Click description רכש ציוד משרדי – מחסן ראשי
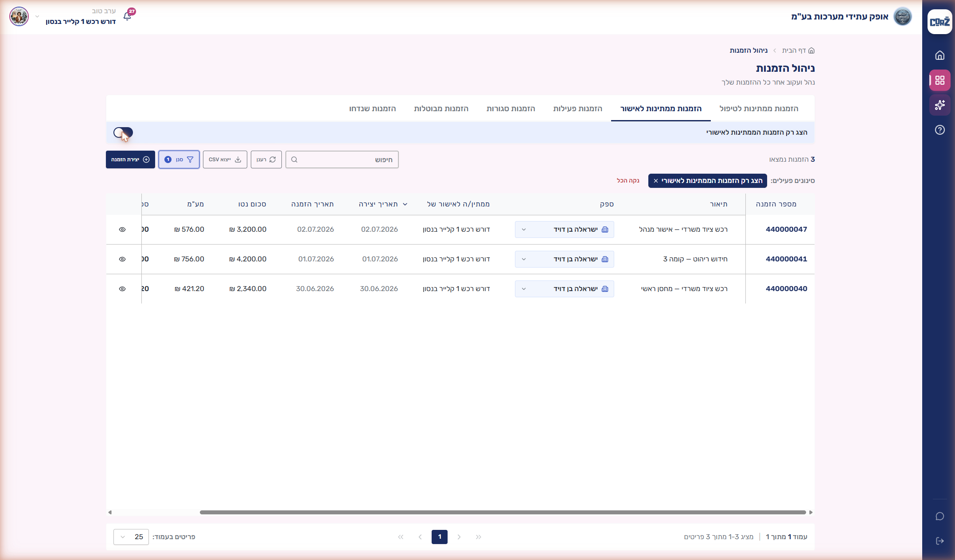The height and width of the screenshot is (560, 955). pyautogui.click(x=684, y=289)
